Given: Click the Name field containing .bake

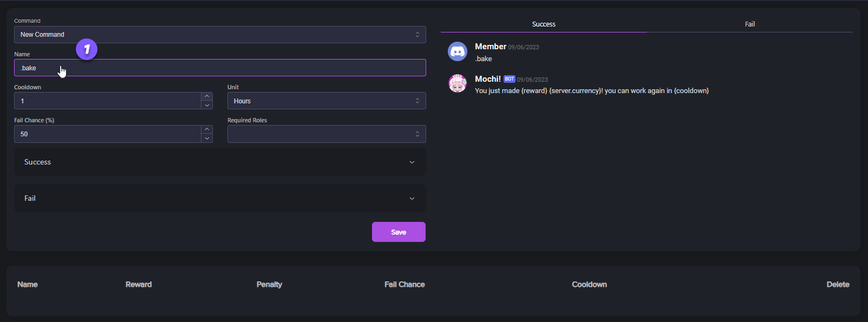Looking at the screenshot, I should click(220, 68).
